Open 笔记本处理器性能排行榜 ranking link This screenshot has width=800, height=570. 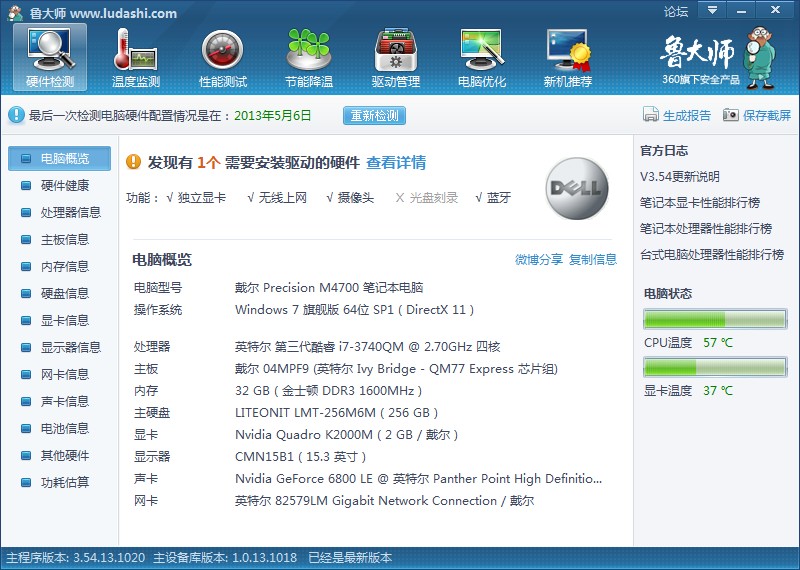tap(706, 229)
